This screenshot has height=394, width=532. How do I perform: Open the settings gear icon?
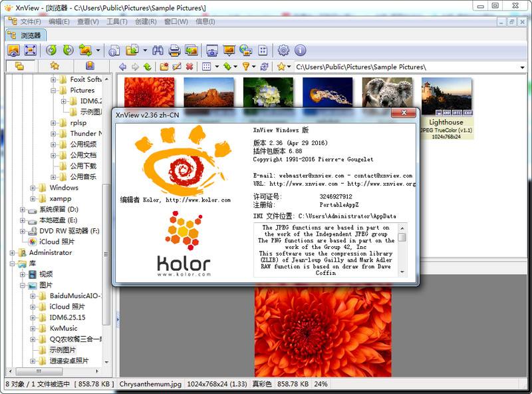click(283, 50)
